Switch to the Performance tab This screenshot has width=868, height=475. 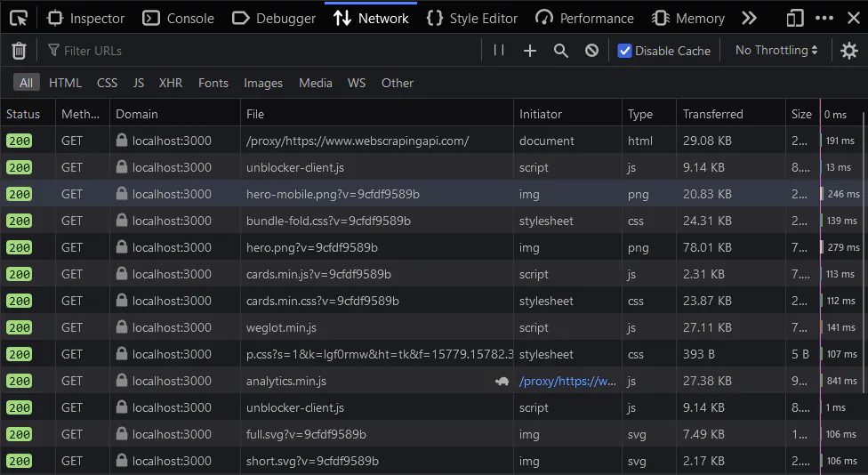[x=584, y=19]
